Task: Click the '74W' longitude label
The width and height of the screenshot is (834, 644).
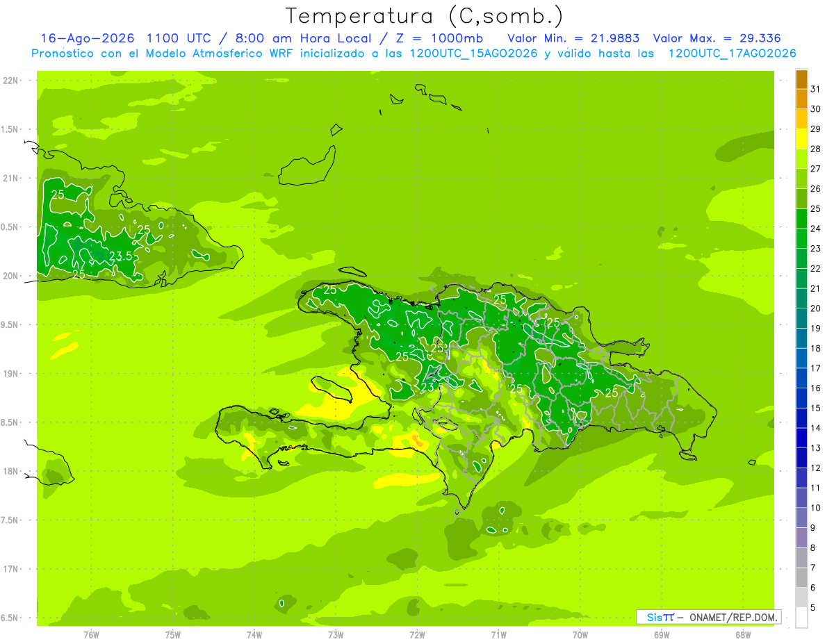Action: [254, 634]
